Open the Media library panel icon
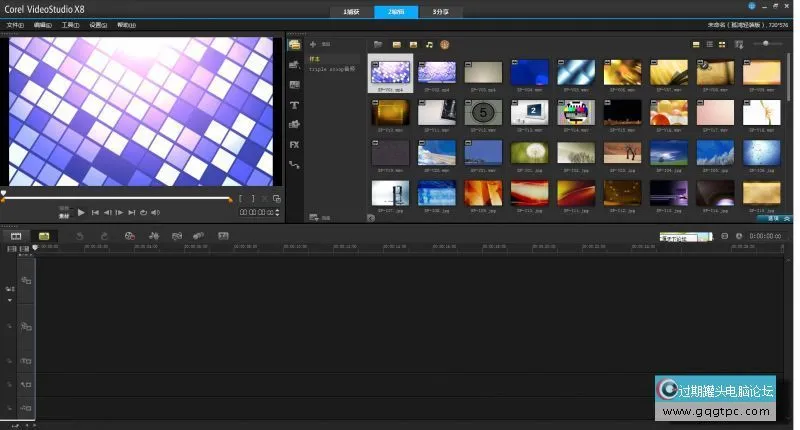 295,45
